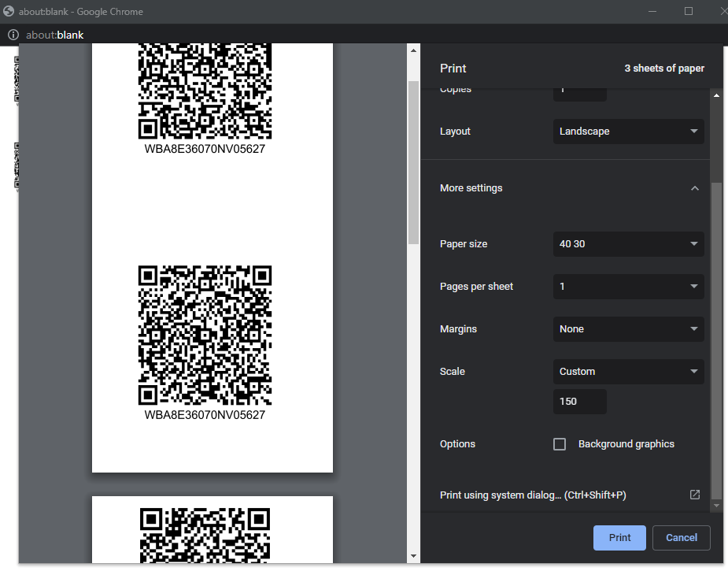Click the Background graphics label text

point(626,444)
